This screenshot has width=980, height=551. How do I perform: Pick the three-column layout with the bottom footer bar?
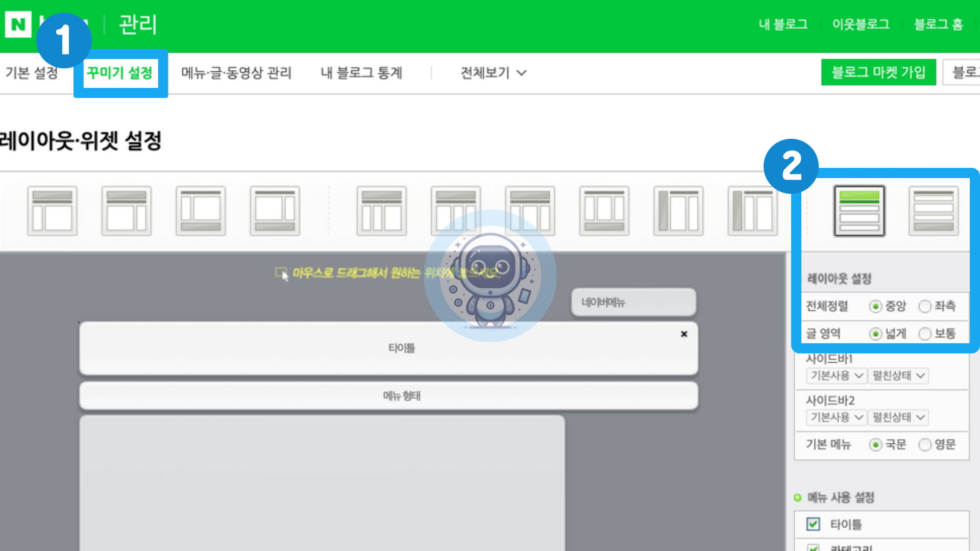click(604, 211)
